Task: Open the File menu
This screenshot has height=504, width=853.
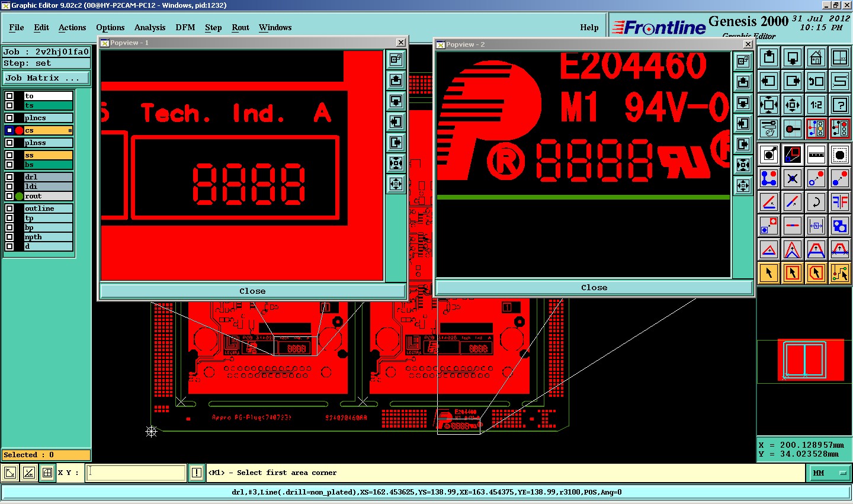Action: [x=17, y=27]
